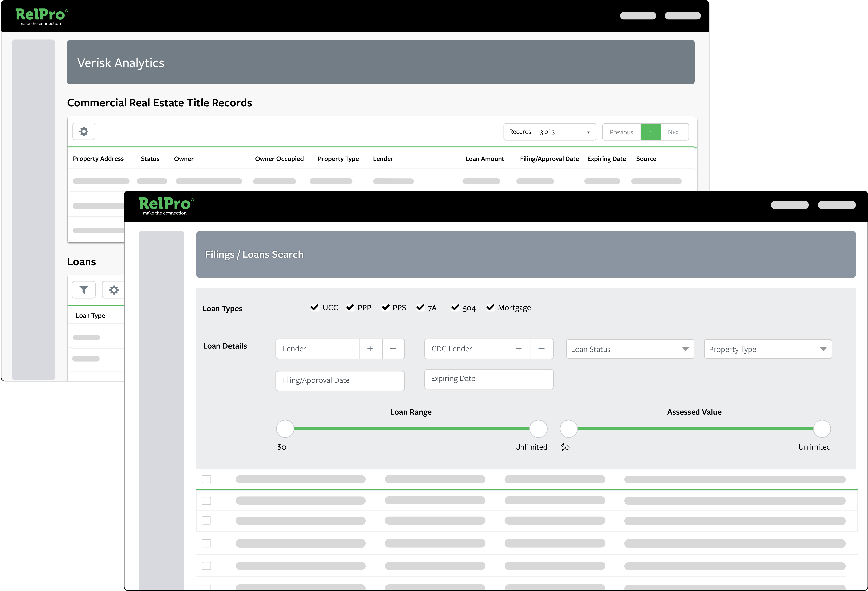Image resolution: width=868 pixels, height=591 pixels.
Task: Sort by the Status column header
Action: click(150, 159)
